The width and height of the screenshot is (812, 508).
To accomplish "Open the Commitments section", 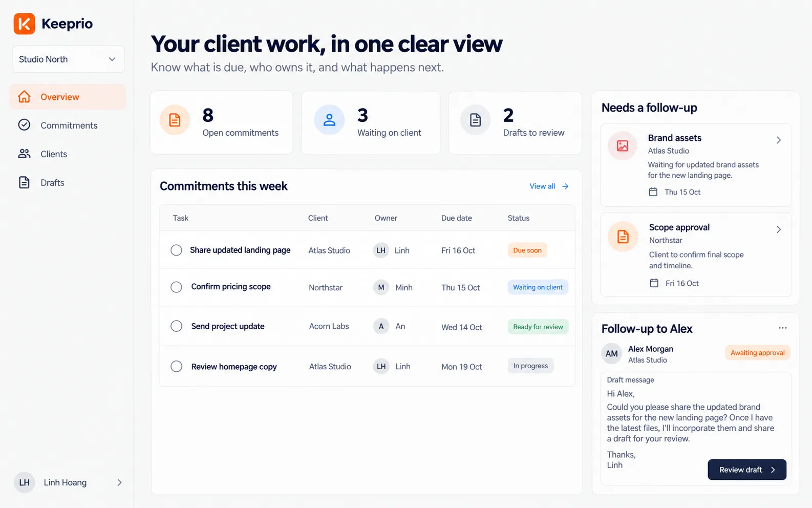I will [68, 125].
